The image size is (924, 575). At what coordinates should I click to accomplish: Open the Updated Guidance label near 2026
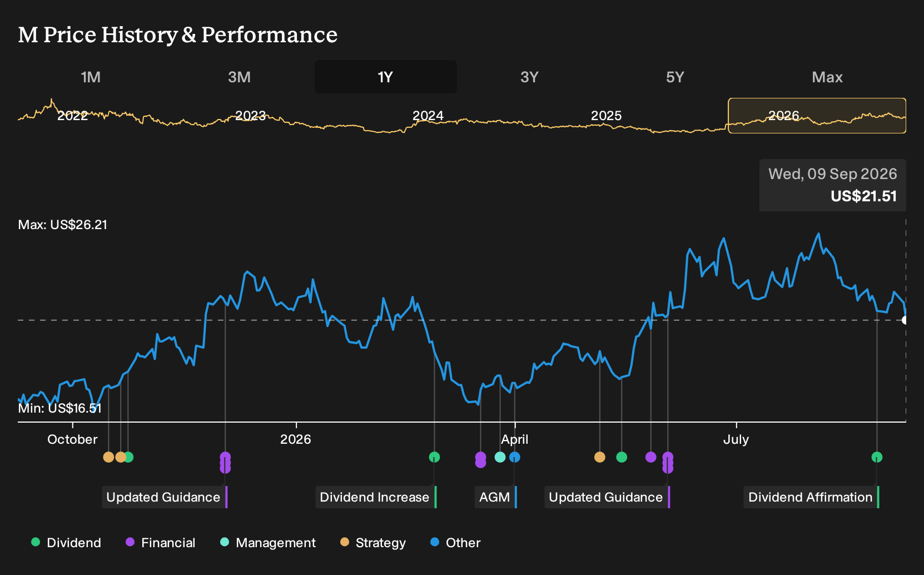(x=165, y=497)
